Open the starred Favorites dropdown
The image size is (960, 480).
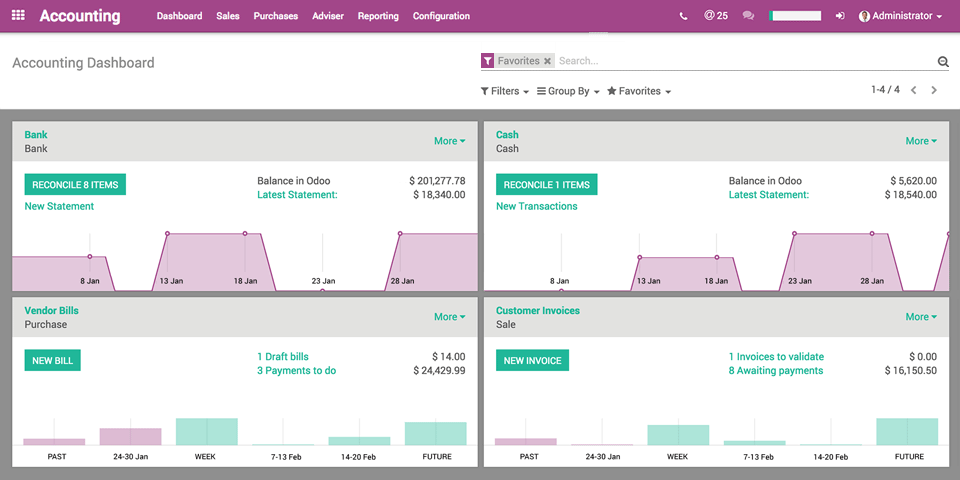[638, 91]
